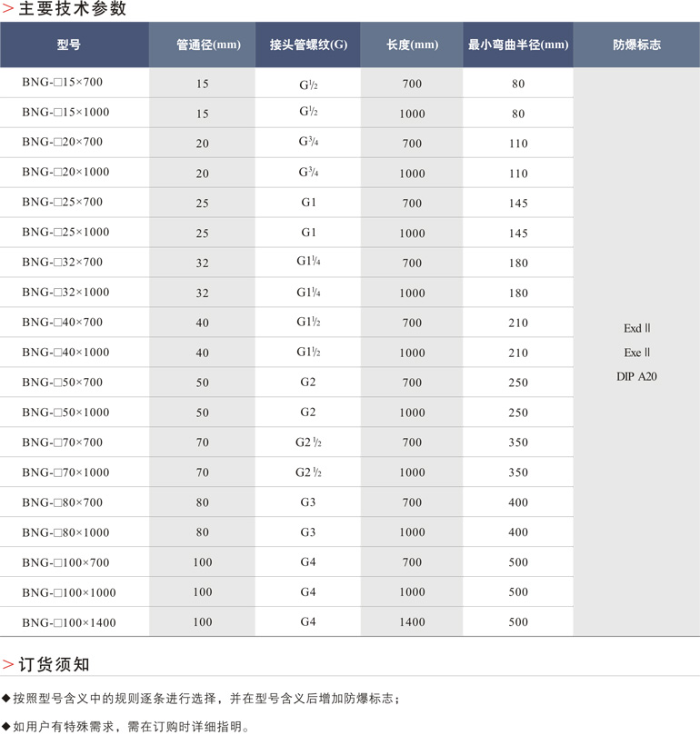Image resolution: width=700 pixels, height=755 pixels.
Task: Click the diamond bullet before 按照型号含义
Action: [x=6, y=698]
